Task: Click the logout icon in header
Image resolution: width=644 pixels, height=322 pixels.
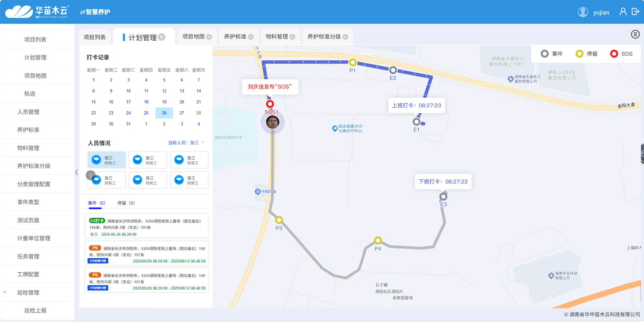Action: pyautogui.click(x=635, y=12)
